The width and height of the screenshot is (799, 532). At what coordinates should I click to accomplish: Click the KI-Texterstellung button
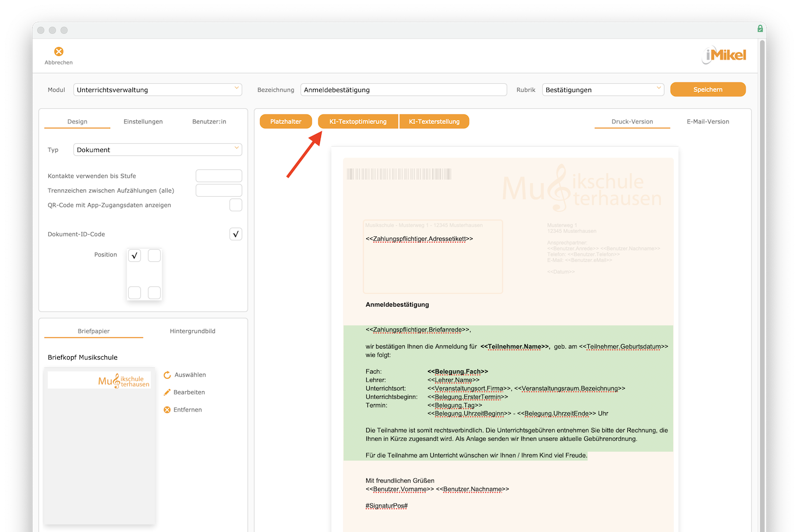[x=434, y=122]
